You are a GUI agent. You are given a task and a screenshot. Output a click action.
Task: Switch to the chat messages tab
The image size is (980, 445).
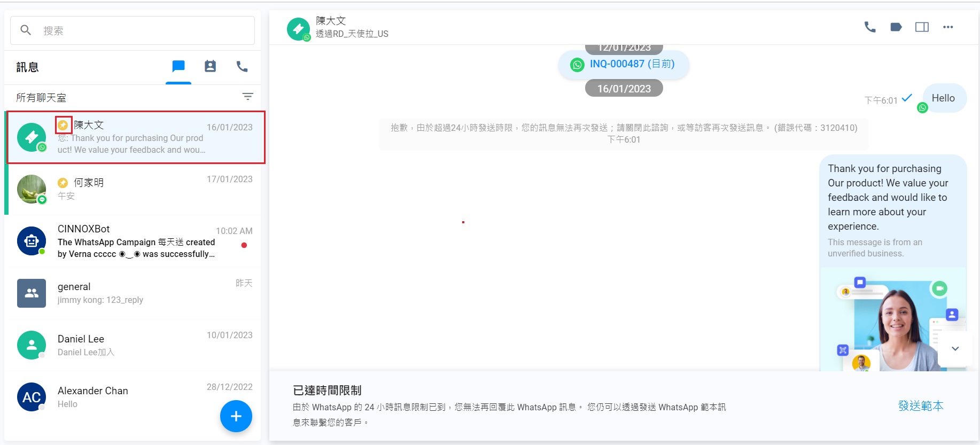pyautogui.click(x=178, y=66)
